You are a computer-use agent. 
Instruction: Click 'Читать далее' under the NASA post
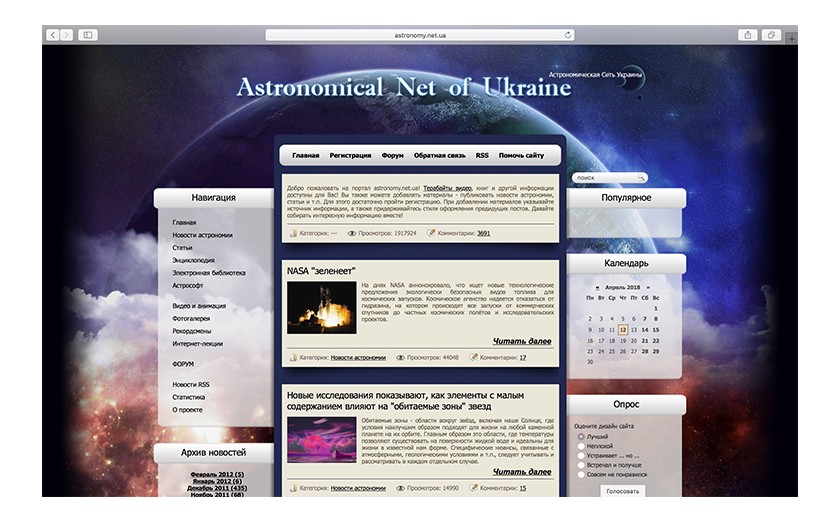522,341
